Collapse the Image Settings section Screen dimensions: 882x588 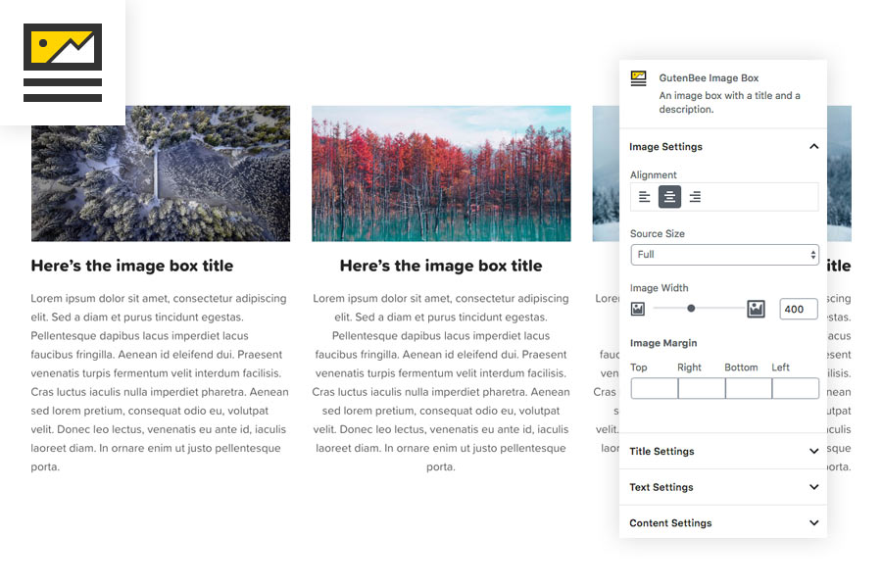pyautogui.click(x=813, y=146)
